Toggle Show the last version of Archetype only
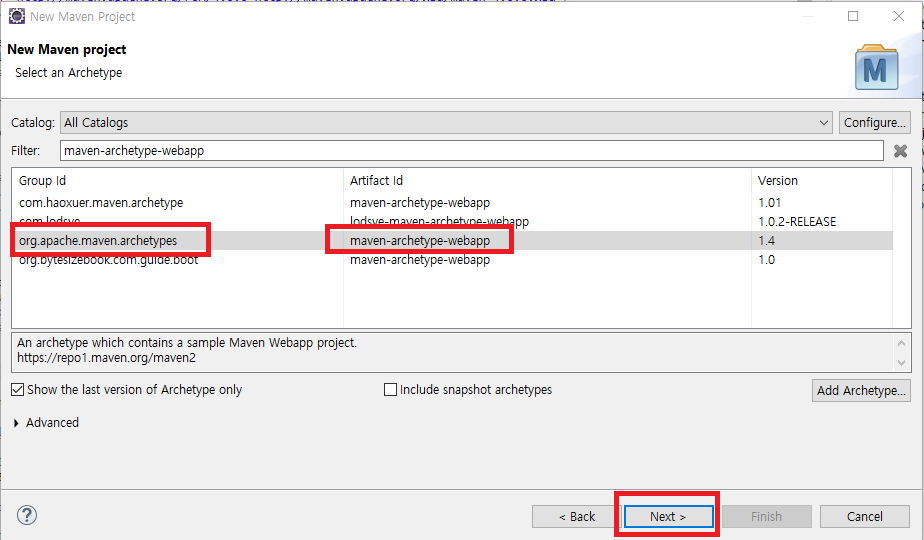The image size is (924, 540). 127,390
